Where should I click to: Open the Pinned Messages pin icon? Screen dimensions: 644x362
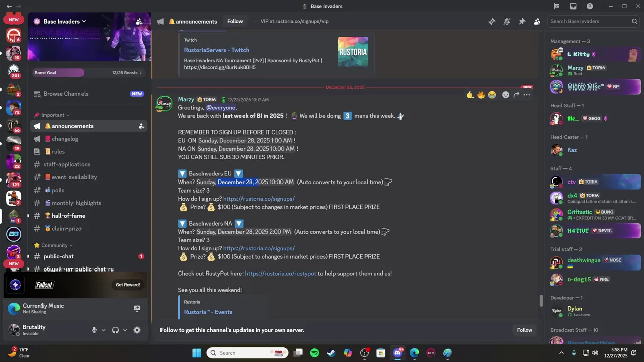coord(522,21)
